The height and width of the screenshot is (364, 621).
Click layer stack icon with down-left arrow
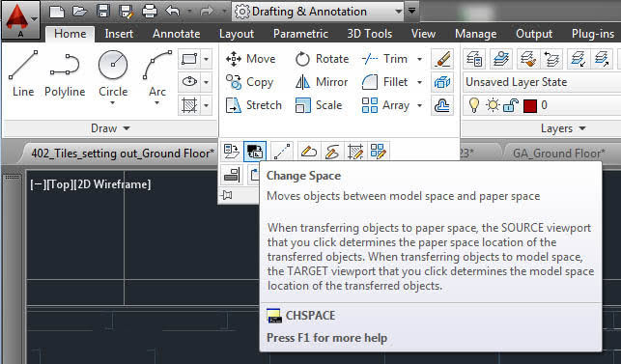click(x=578, y=60)
